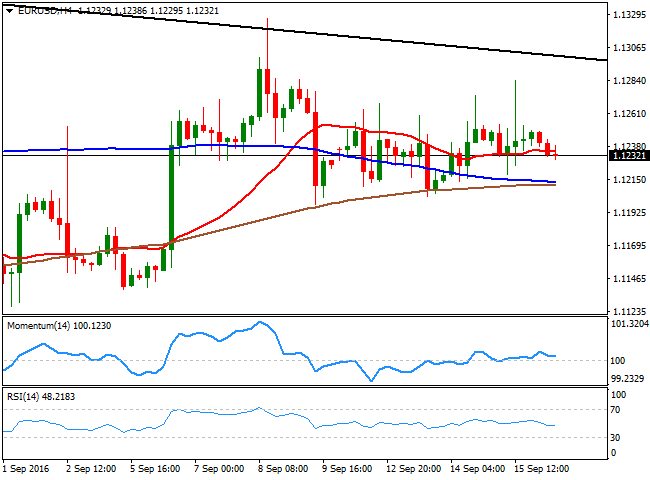Select the RSI(14) 48.2183 indicator label
The image size is (650, 480).
pyautogui.click(x=41, y=397)
